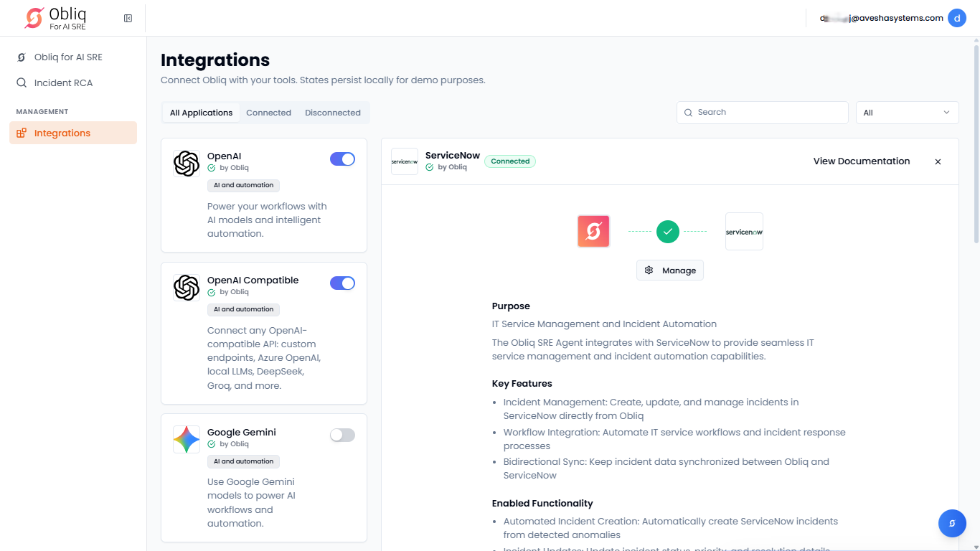Select the Disconnected tab
The image size is (980, 551).
(x=333, y=113)
